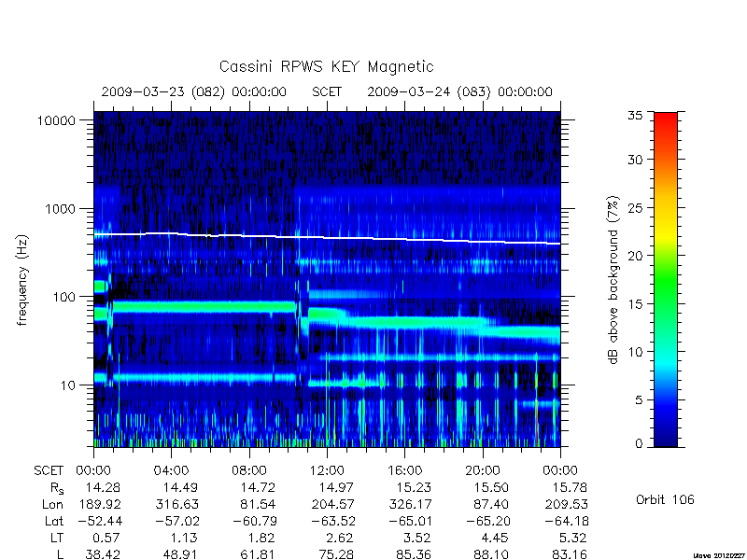The width and height of the screenshot is (747, 560).
Task: Click end date label 2009-03-24 (083) 00:00:00
Action: (459, 91)
